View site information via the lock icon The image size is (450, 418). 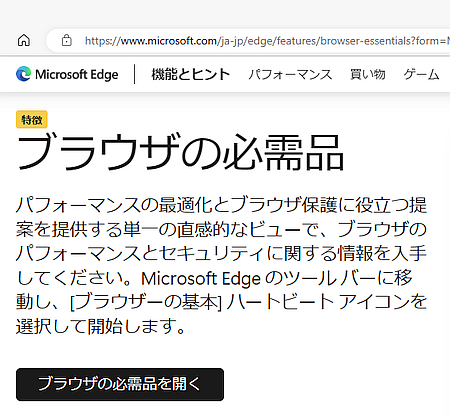coord(67,40)
